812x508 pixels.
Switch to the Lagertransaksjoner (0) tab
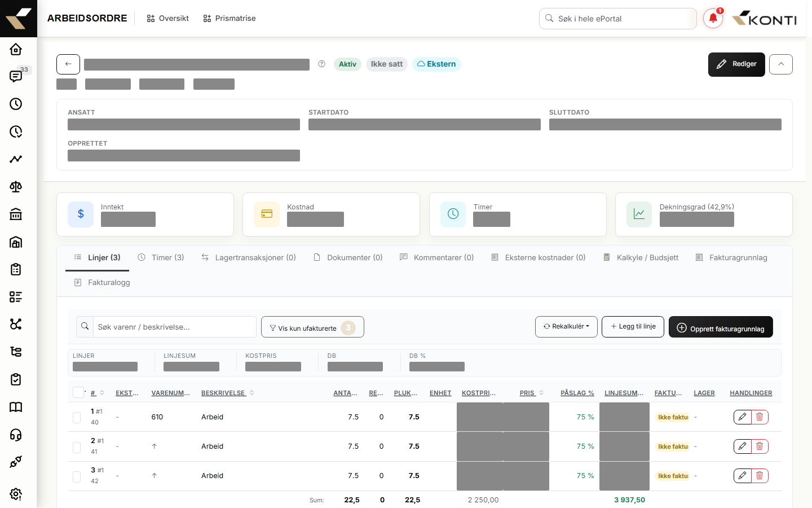pyautogui.click(x=249, y=257)
